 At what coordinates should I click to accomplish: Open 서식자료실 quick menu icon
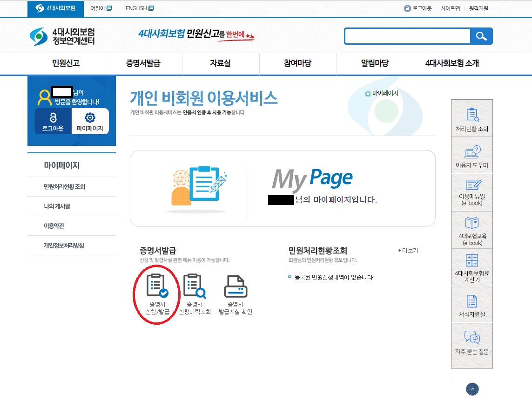click(471, 304)
